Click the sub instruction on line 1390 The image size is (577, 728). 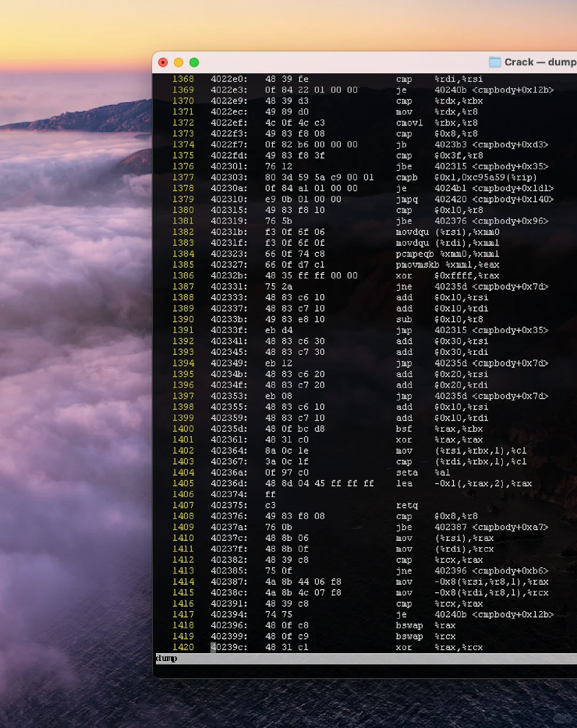pyautogui.click(x=404, y=320)
